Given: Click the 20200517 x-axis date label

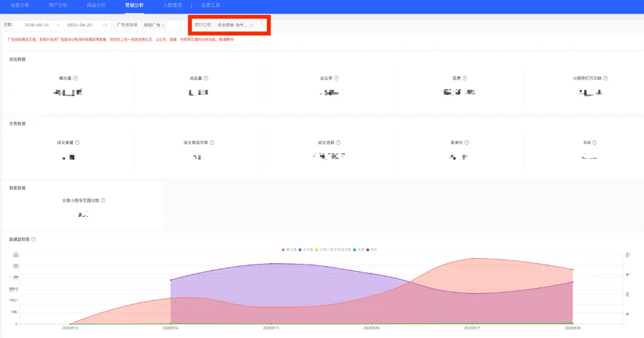Looking at the screenshot, I should point(473,328).
